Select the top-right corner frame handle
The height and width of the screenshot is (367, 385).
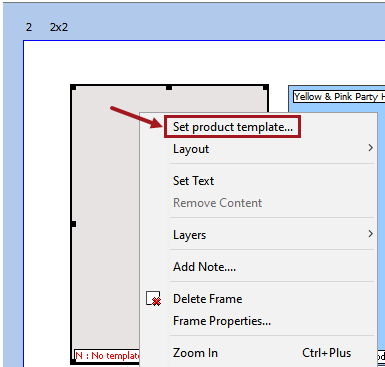(266, 88)
